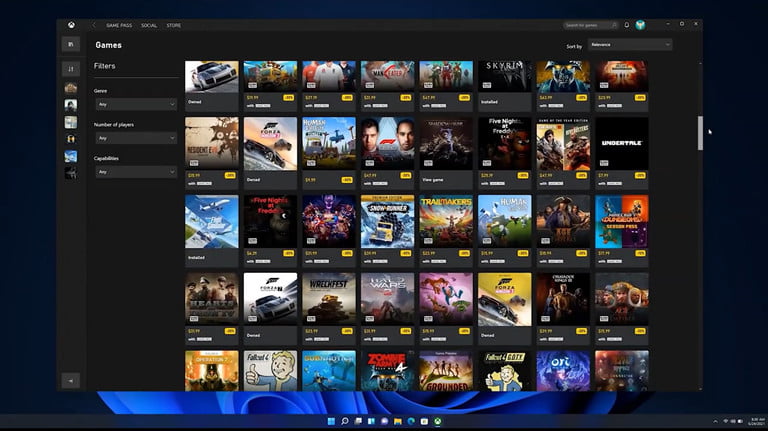Go back using the back arrow
Viewport: 768px width, 431px height.
click(94, 25)
